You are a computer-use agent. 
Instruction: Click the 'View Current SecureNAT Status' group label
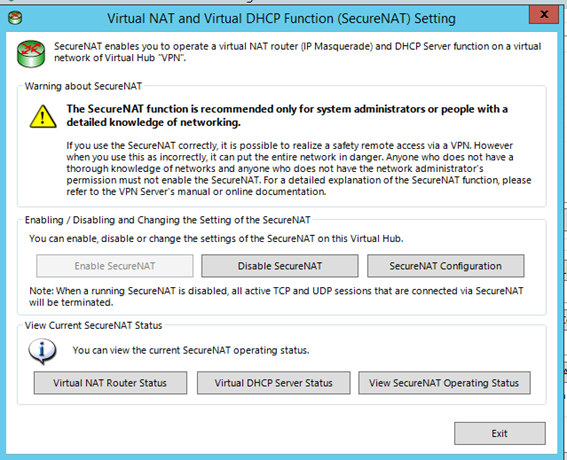click(93, 325)
